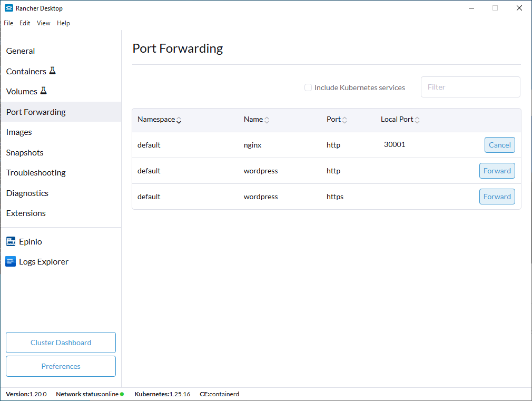532x401 pixels.
Task: Sort the table by Namespace column
Action: (179, 120)
